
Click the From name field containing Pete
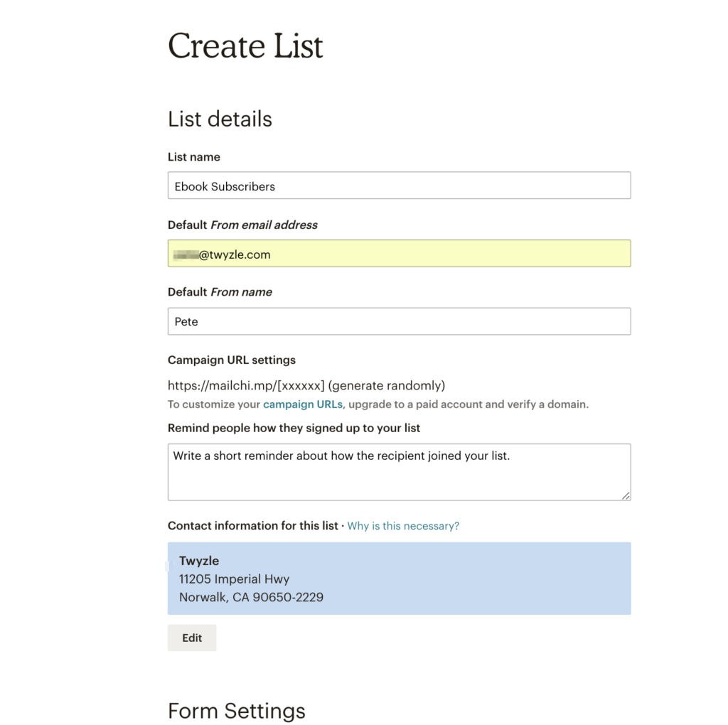399,321
